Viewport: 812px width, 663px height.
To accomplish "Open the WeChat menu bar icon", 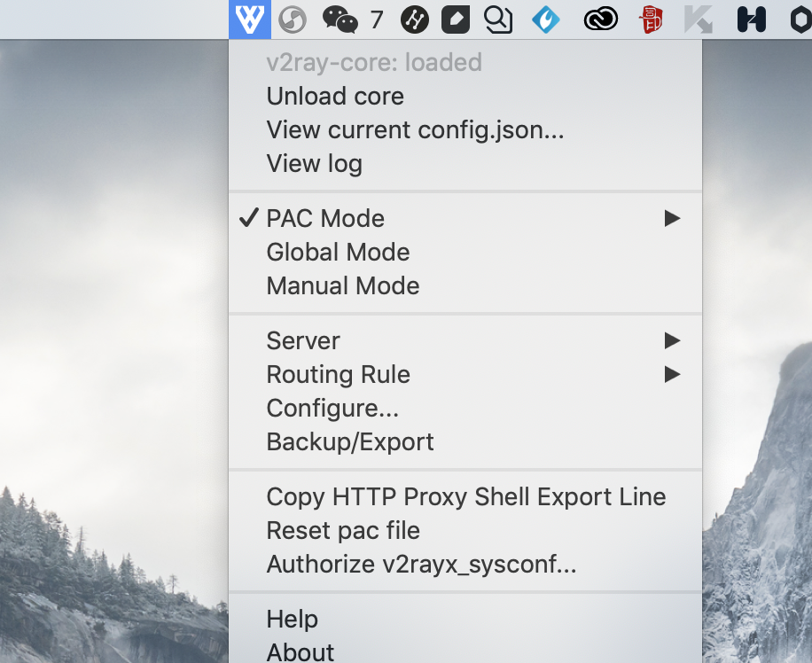I will coord(340,19).
